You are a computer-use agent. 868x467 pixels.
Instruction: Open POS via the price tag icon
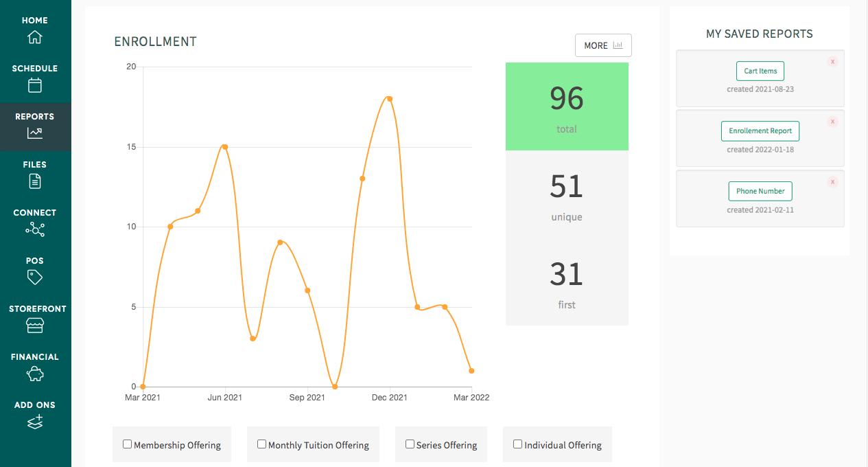tap(35, 277)
